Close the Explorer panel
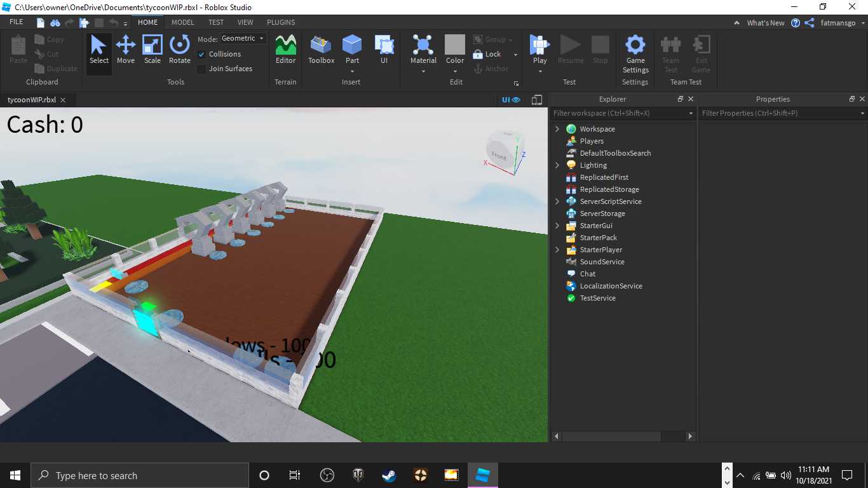This screenshot has height=488, width=868. [691, 99]
